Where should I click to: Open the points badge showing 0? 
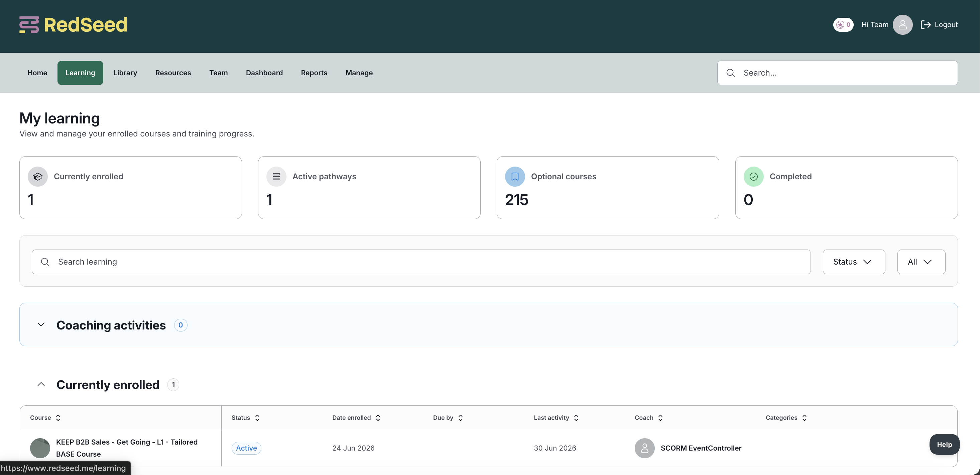[843, 25]
